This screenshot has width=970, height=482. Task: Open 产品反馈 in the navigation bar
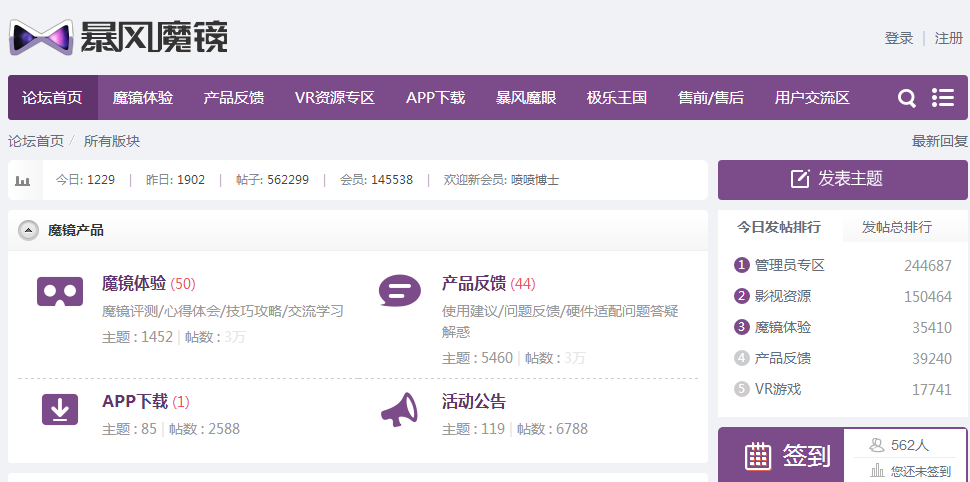coord(234,98)
